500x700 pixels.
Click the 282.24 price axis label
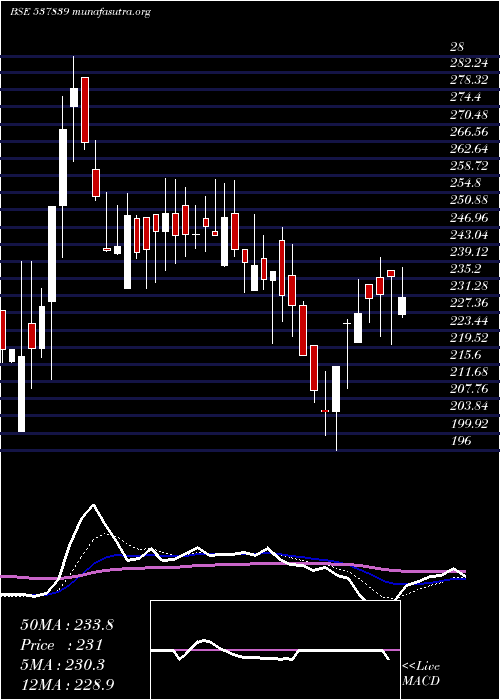coord(467,62)
